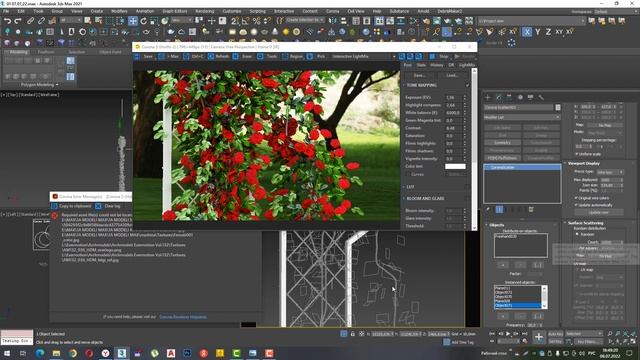Open the project folder path dropdown

(531, 20)
